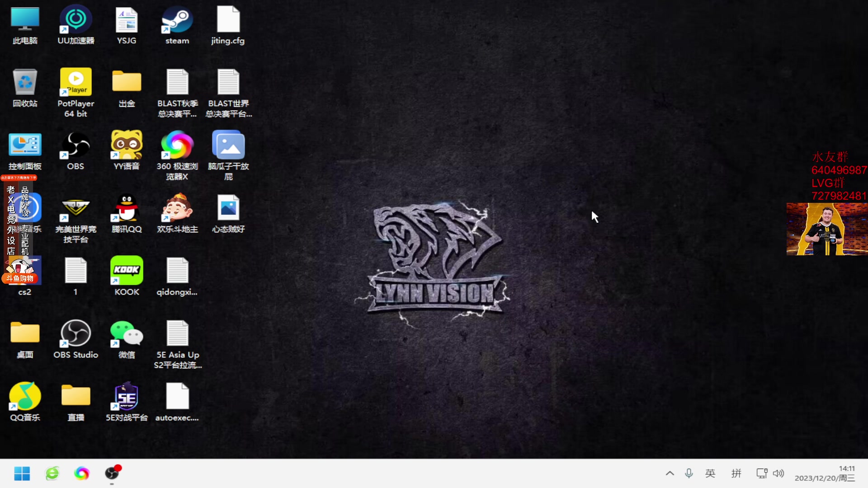
Task: Click the PotPlayer 64 bit icon
Action: click(x=75, y=83)
